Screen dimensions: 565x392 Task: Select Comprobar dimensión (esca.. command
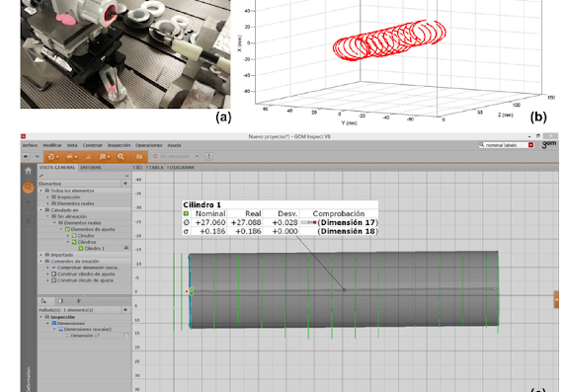(88, 268)
